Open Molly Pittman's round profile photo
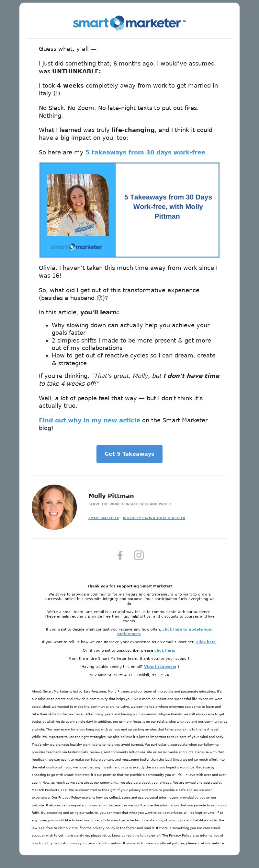This screenshot has height=868, width=259. tap(54, 507)
